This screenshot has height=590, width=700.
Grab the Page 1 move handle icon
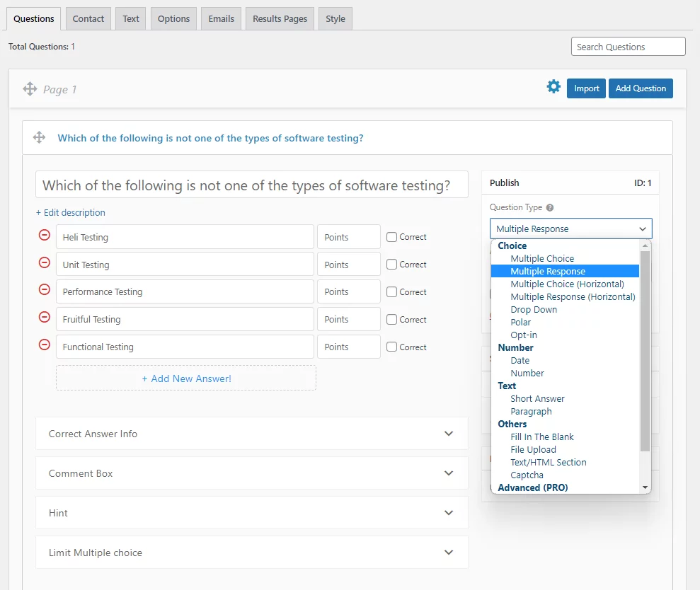click(x=30, y=89)
